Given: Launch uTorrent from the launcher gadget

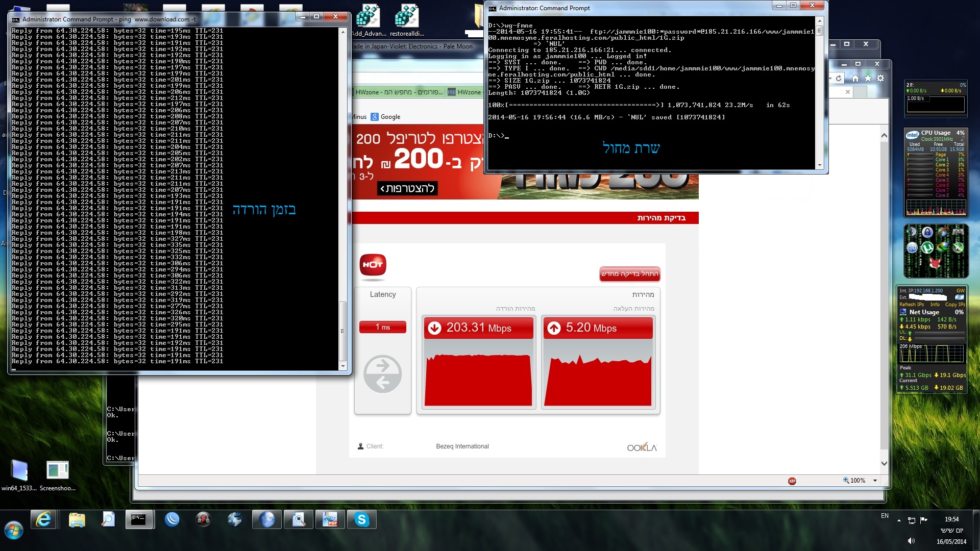Looking at the screenshot, I should coord(927,248).
